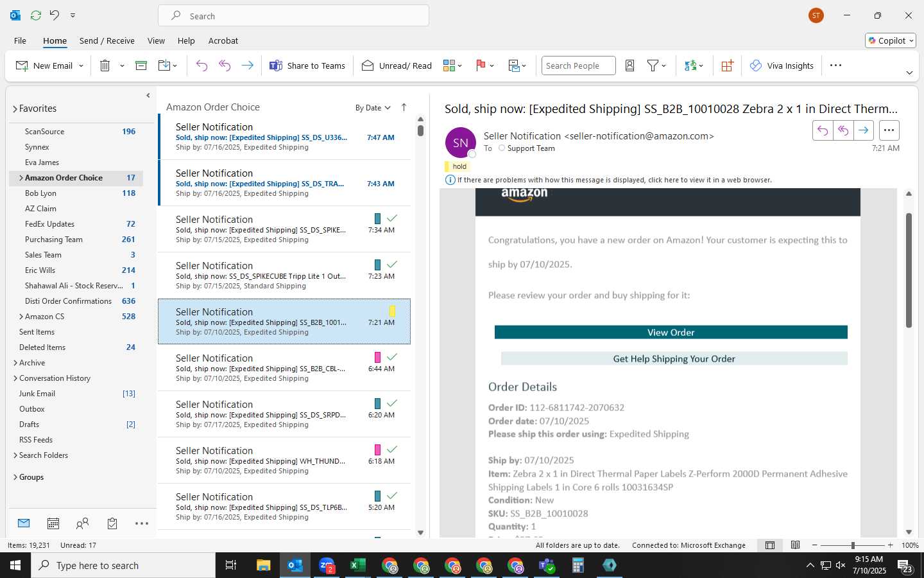Image resolution: width=924 pixels, height=578 pixels.
Task: Click the Categorize colored squares icon
Action: tap(449, 66)
